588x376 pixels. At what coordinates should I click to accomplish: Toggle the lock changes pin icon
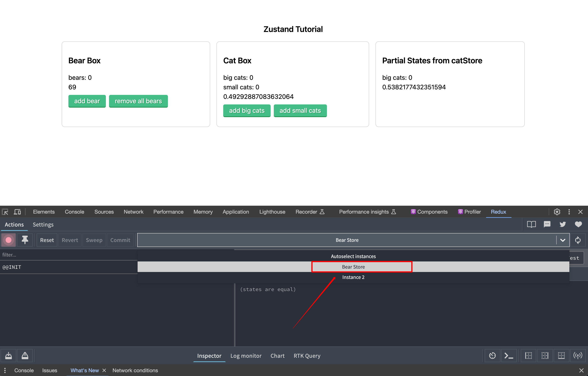pos(25,240)
